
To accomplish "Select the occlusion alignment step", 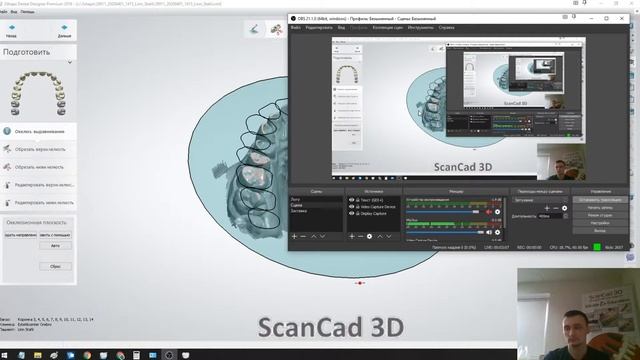I will click(38, 131).
